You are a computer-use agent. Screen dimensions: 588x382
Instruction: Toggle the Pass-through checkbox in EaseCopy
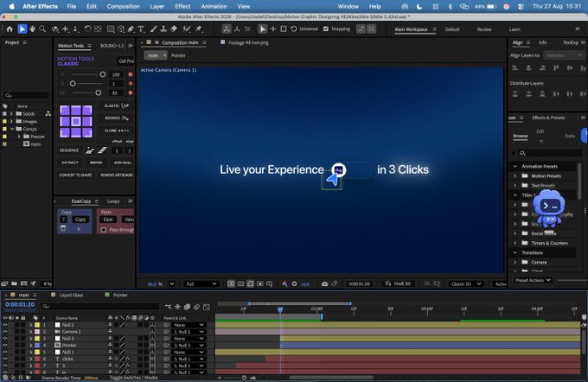pyautogui.click(x=104, y=229)
